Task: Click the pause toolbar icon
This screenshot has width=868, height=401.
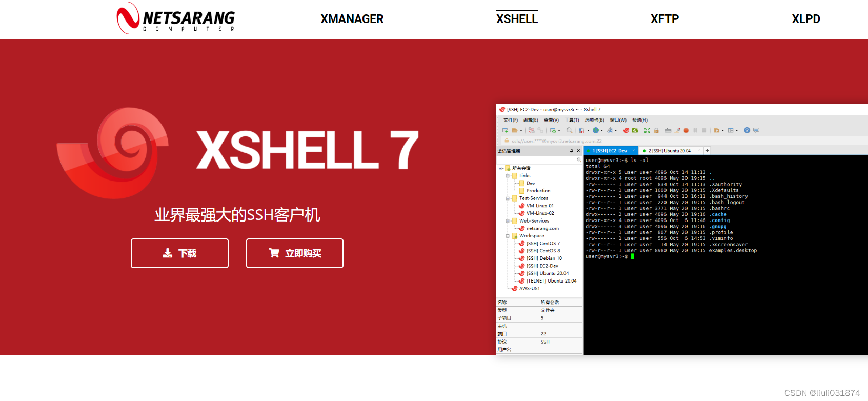Action: click(x=695, y=130)
